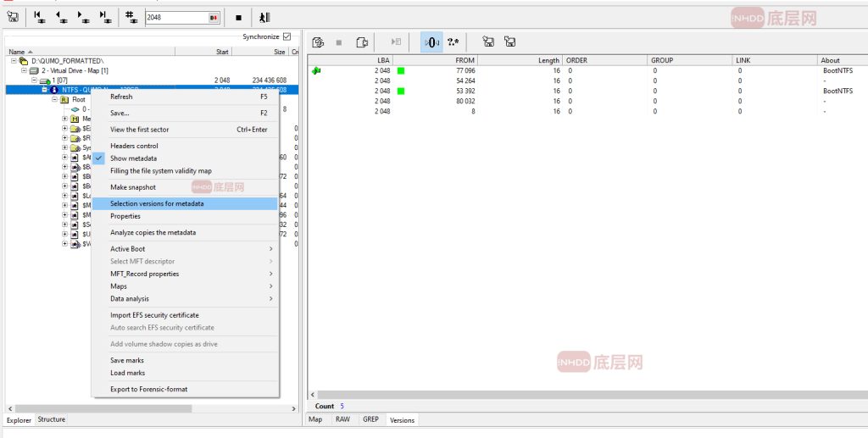Click the first icon in the versions toolbar

click(319, 42)
